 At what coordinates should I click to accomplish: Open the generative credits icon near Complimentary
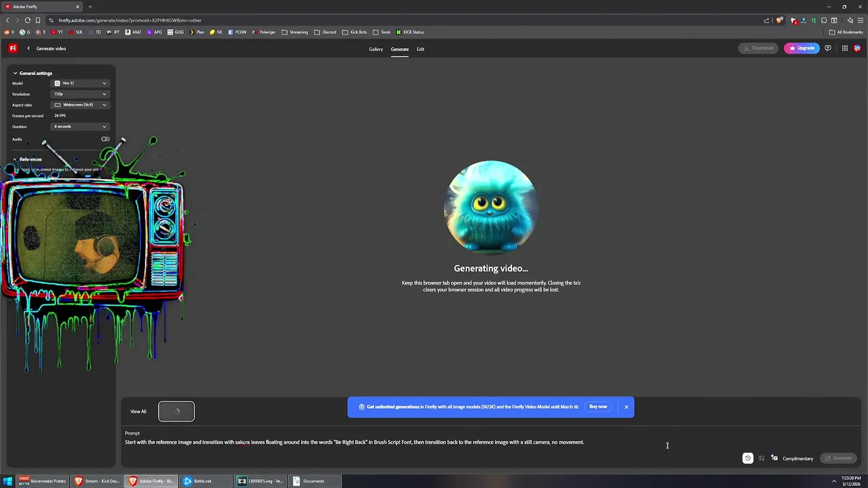tap(774, 458)
